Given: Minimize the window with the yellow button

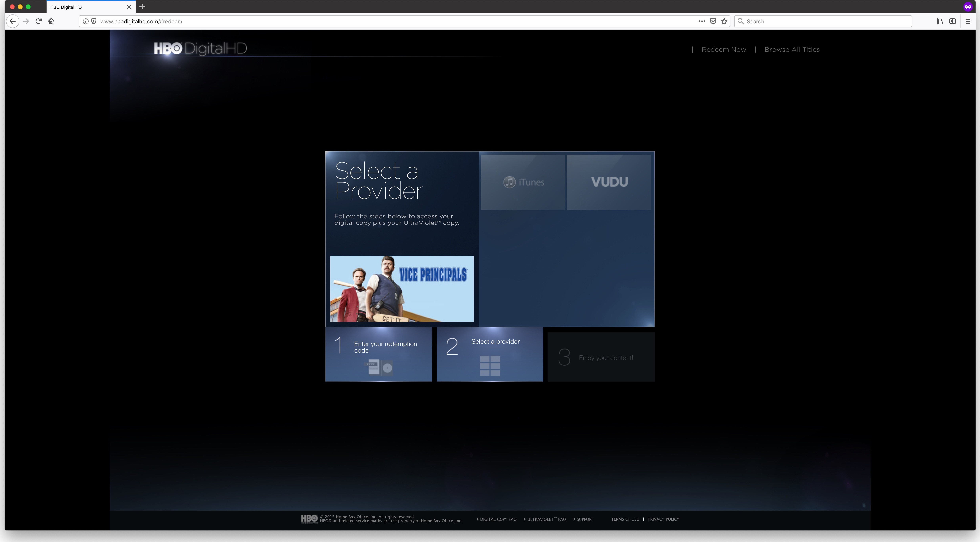Looking at the screenshot, I should 20,7.
